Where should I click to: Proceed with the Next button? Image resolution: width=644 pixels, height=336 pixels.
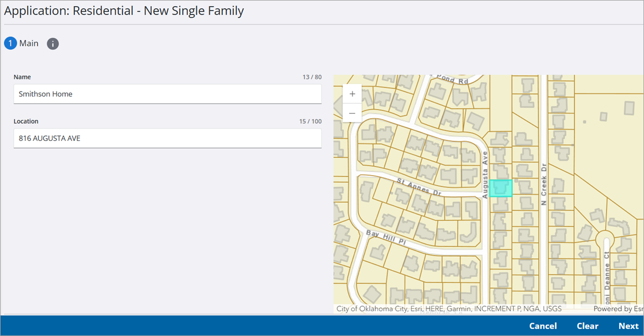[x=628, y=326]
